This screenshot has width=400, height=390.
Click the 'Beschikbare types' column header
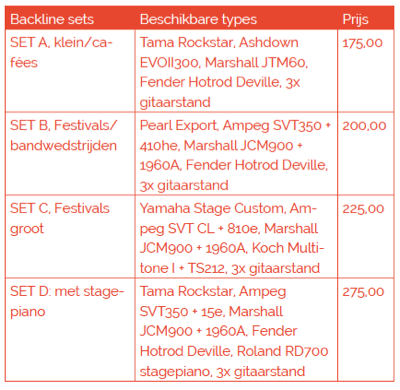pyautogui.click(x=198, y=19)
